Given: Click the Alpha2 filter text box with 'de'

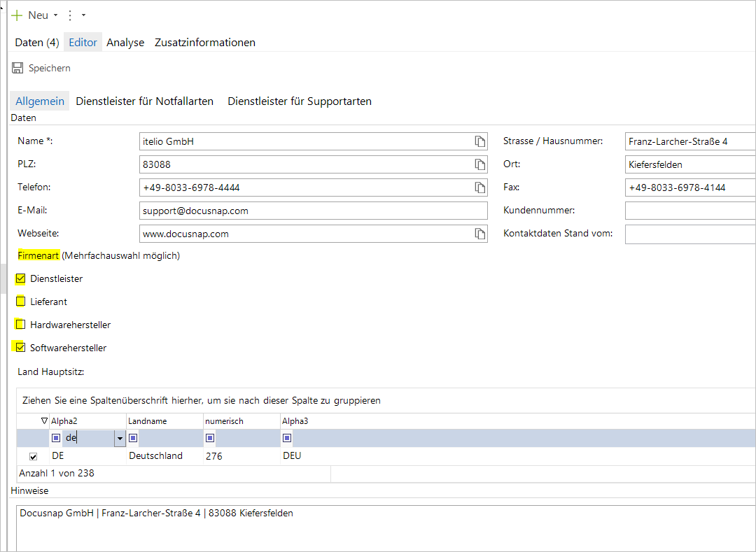Looking at the screenshot, I should click(x=89, y=438).
